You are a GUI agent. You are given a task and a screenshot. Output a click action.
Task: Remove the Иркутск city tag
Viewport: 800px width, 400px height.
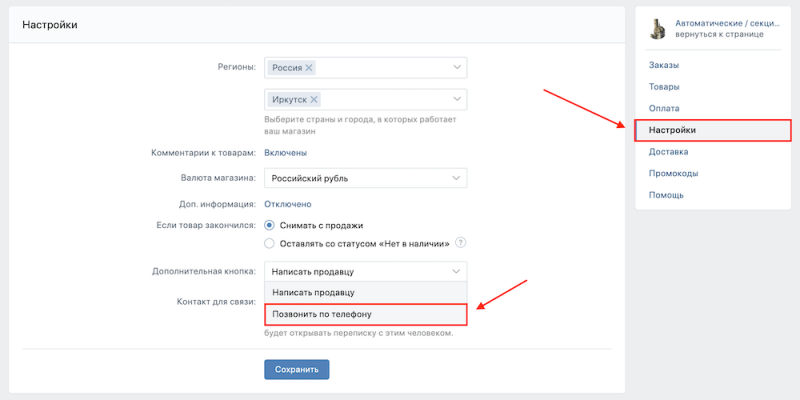click(x=315, y=100)
